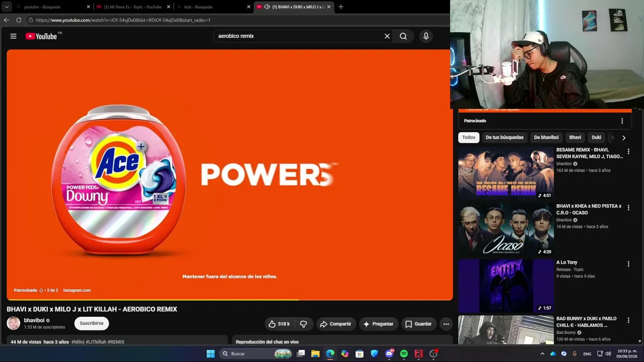Go to YouTube home via logo

pyautogui.click(x=41, y=36)
